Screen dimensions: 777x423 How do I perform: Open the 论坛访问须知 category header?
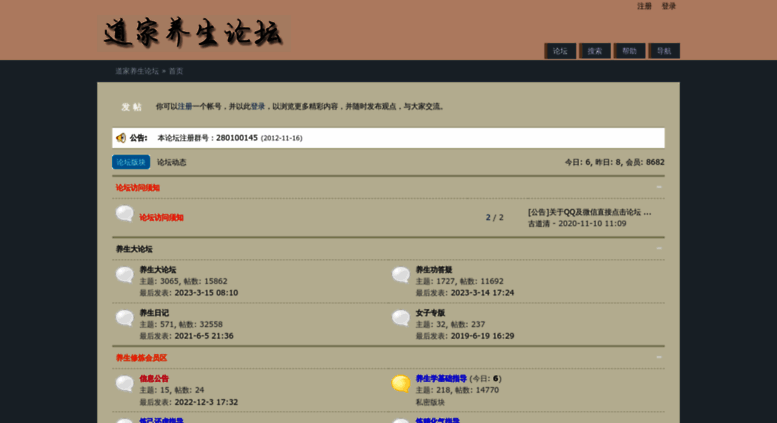pyautogui.click(x=138, y=188)
